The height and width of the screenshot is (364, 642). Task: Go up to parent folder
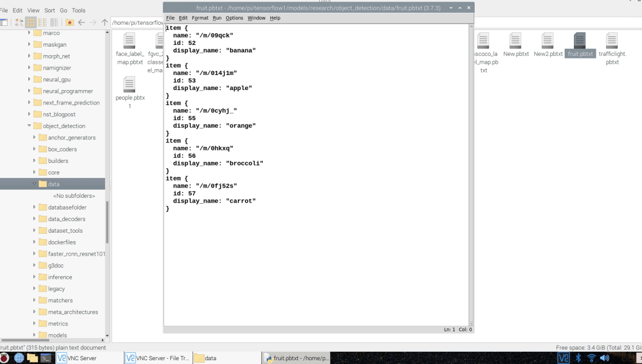(105, 23)
